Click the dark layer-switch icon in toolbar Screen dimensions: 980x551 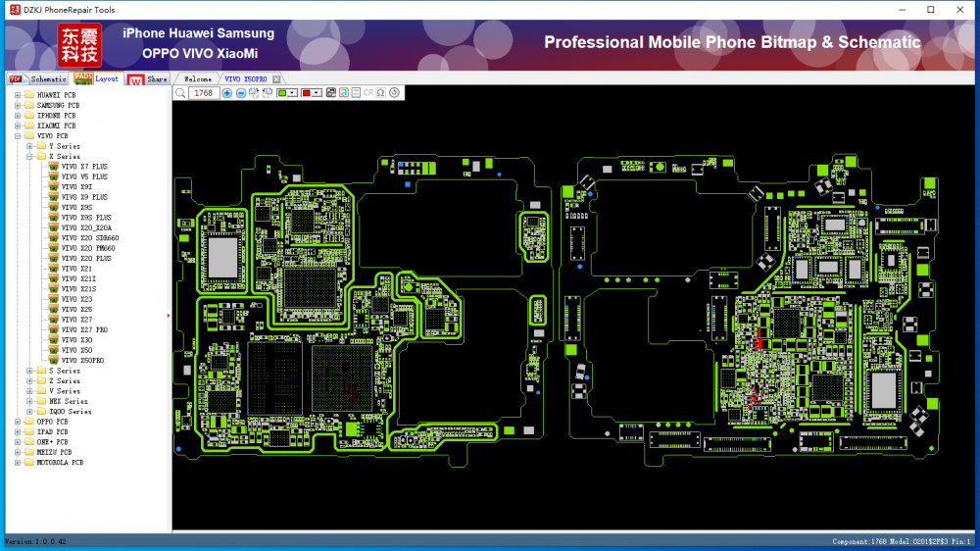331,93
